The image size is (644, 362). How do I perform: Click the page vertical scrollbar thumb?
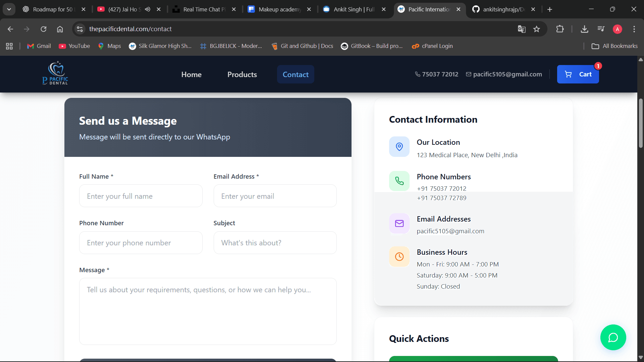[641, 123]
